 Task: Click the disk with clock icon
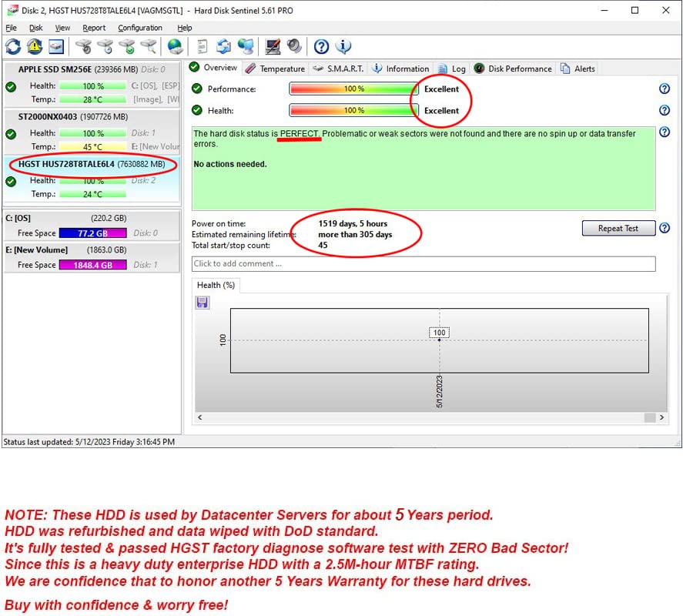click(105, 46)
